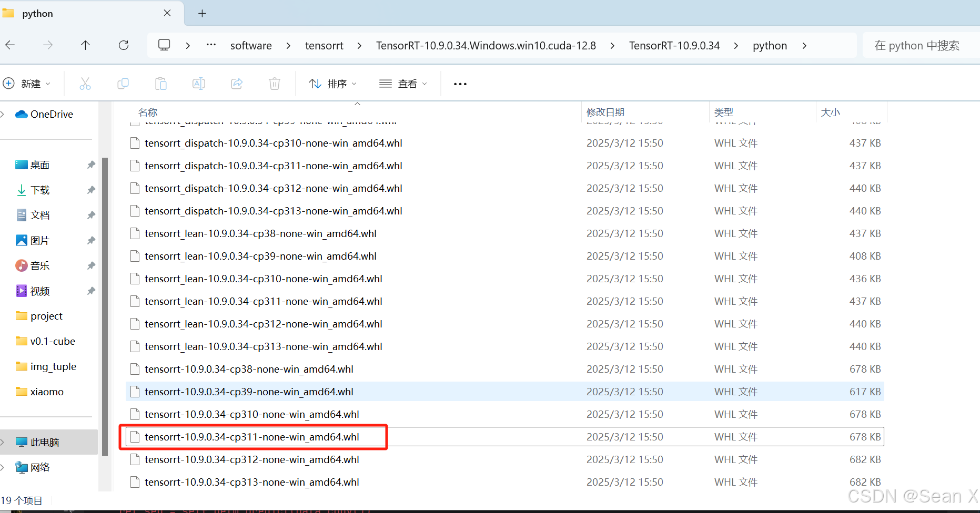Expand the 此电脑 tree node
The width and height of the screenshot is (980, 513).
click(x=3, y=442)
